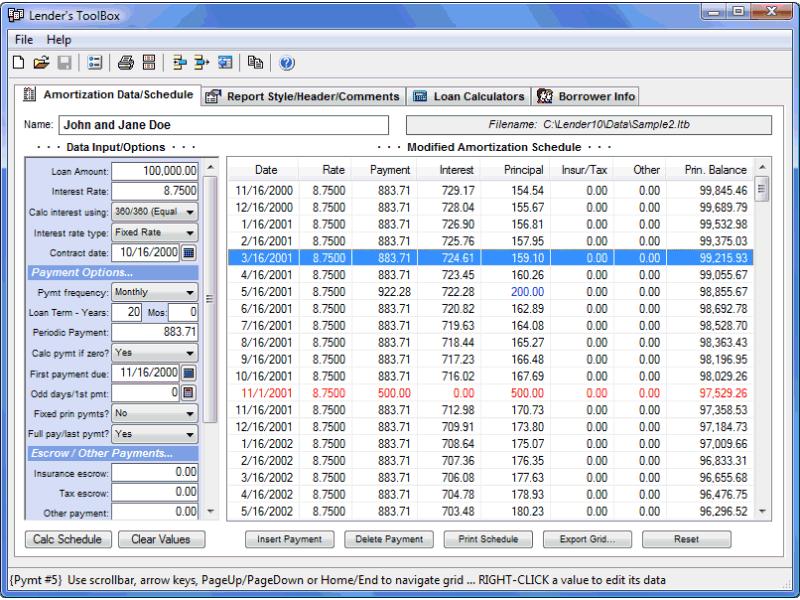The height and width of the screenshot is (600, 800).
Task: Click the Lender's ToolBox title bar icon
Action: 16,15
